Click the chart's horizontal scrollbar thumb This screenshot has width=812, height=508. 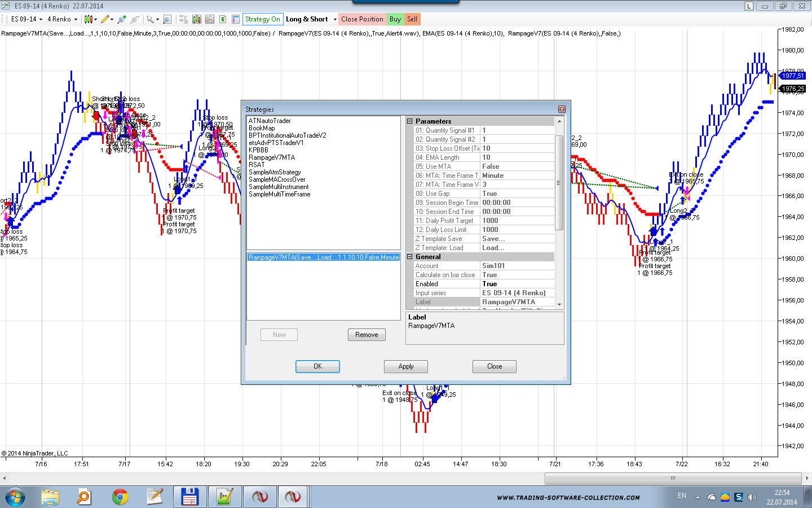[672, 478]
